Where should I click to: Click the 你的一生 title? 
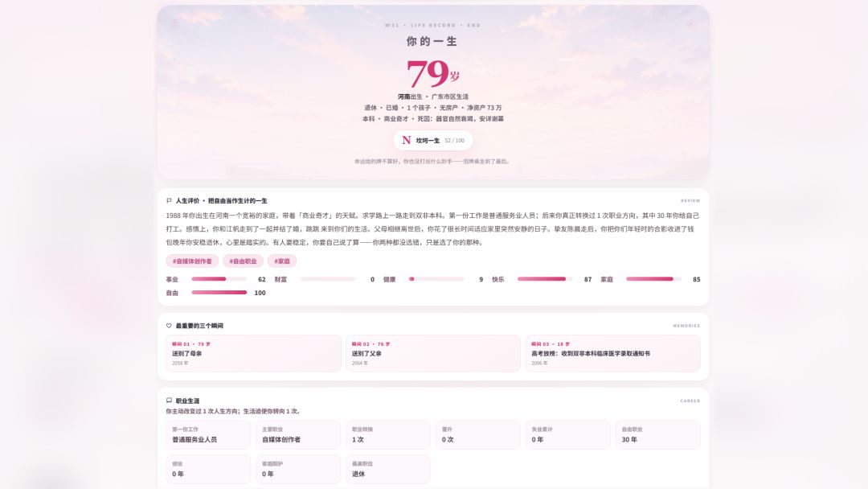pyautogui.click(x=432, y=42)
